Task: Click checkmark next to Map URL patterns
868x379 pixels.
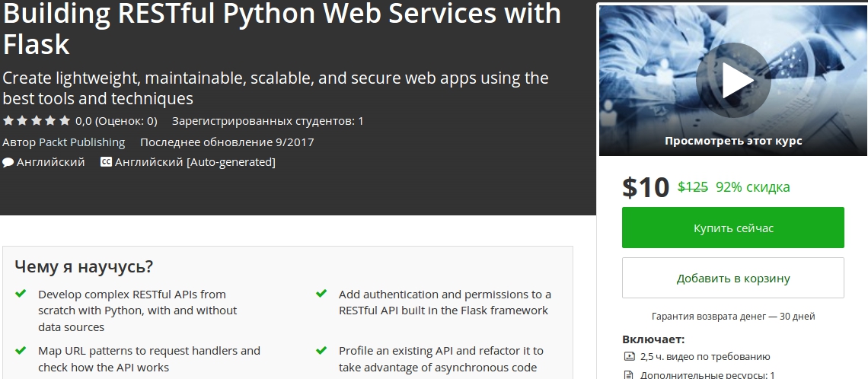Action: (x=21, y=351)
